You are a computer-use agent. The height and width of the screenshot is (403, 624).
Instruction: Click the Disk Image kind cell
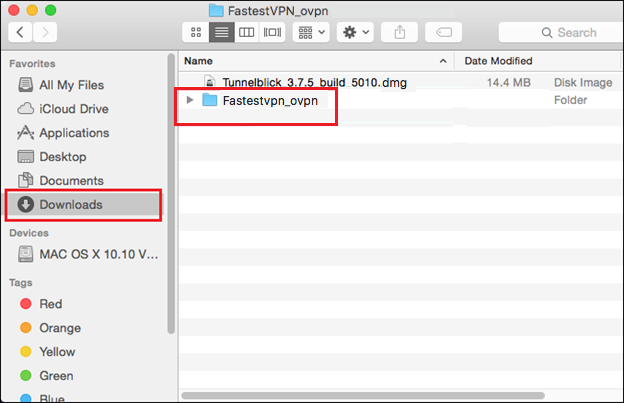coord(583,82)
